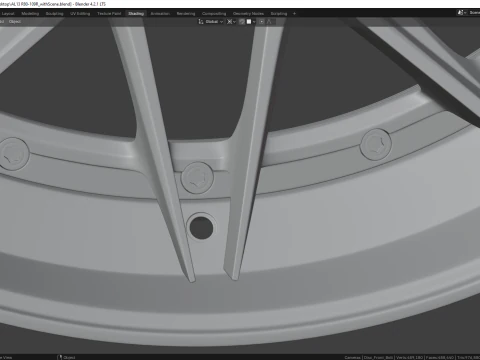Open the Texture Paint workspace tab
The width and height of the screenshot is (480, 360).
(109, 14)
